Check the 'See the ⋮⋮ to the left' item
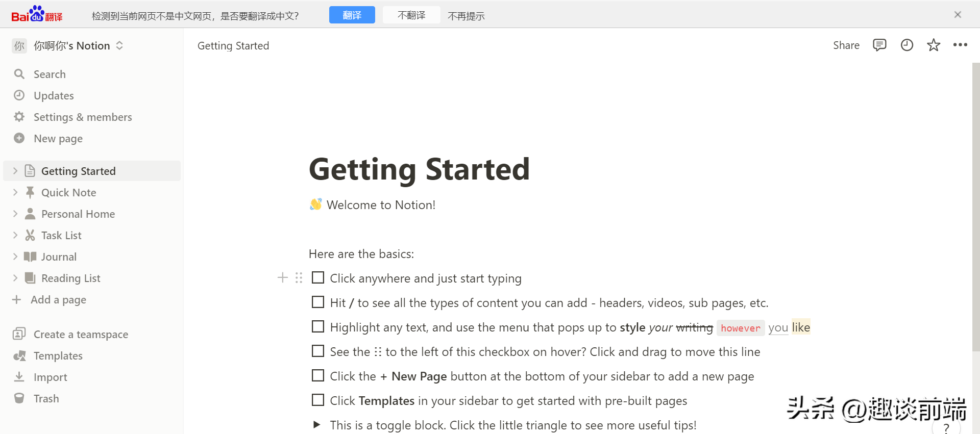 coord(318,351)
